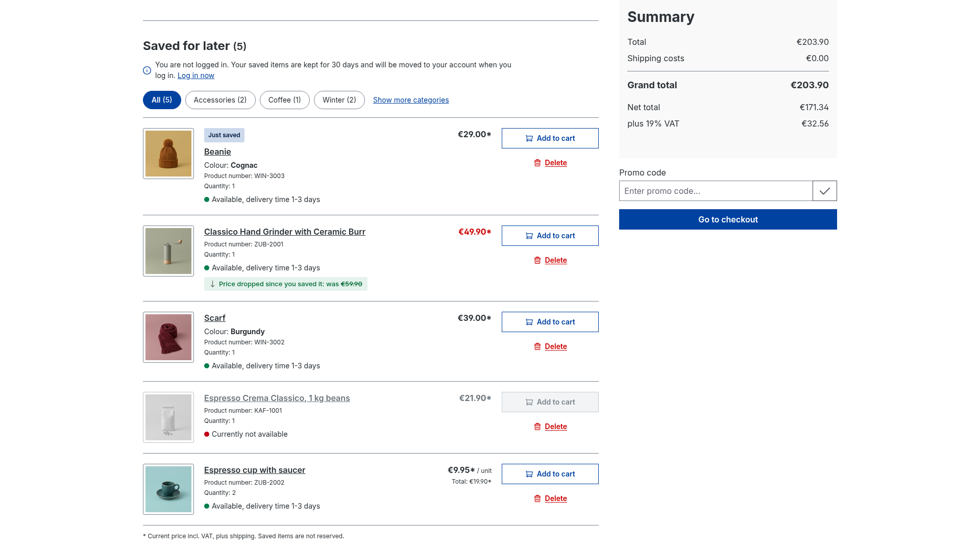Open the Scarf product link

pyautogui.click(x=215, y=318)
